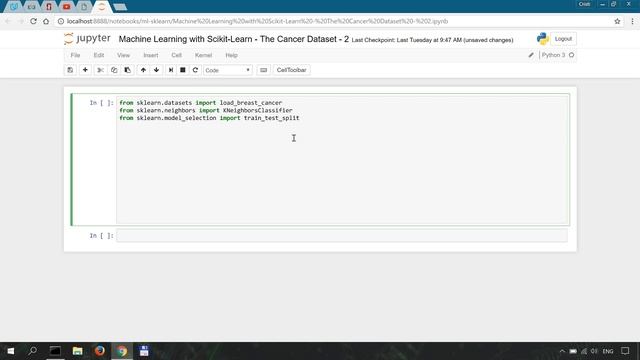Viewport: 640px width, 360px height.
Task: Click the Python 3 kernel name
Action: click(x=553, y=55)
